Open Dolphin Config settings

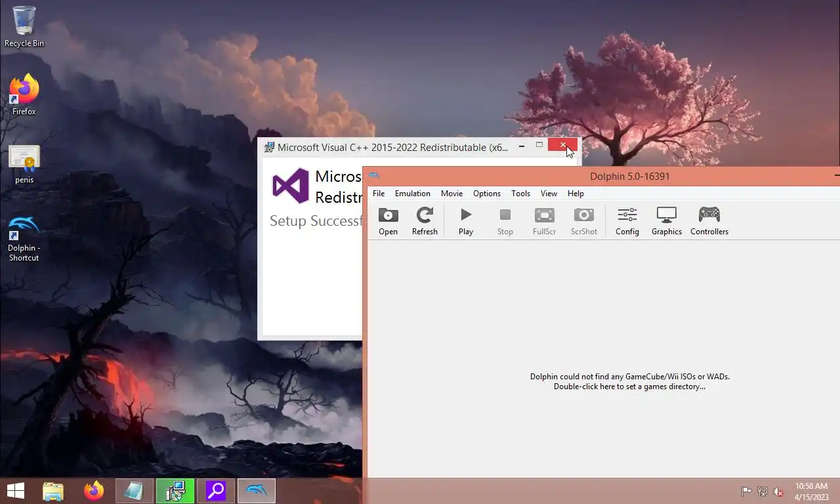(627, 221)
